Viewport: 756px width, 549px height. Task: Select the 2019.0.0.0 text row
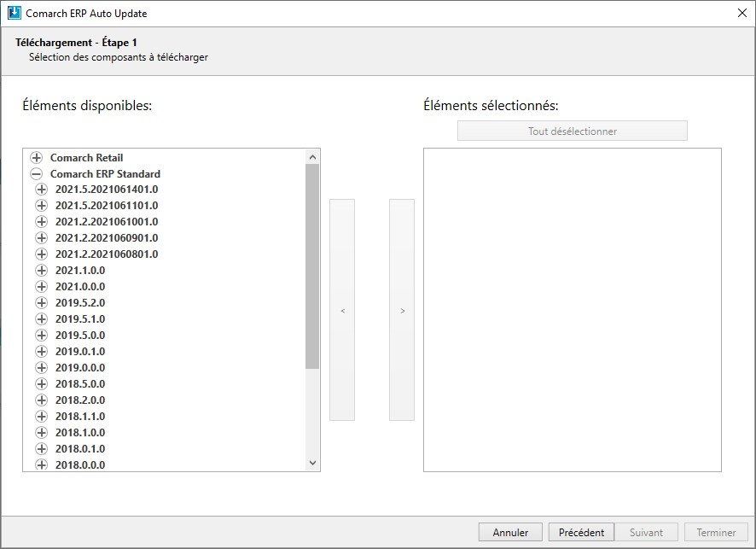pyautogui.click(x=80, y=368)
